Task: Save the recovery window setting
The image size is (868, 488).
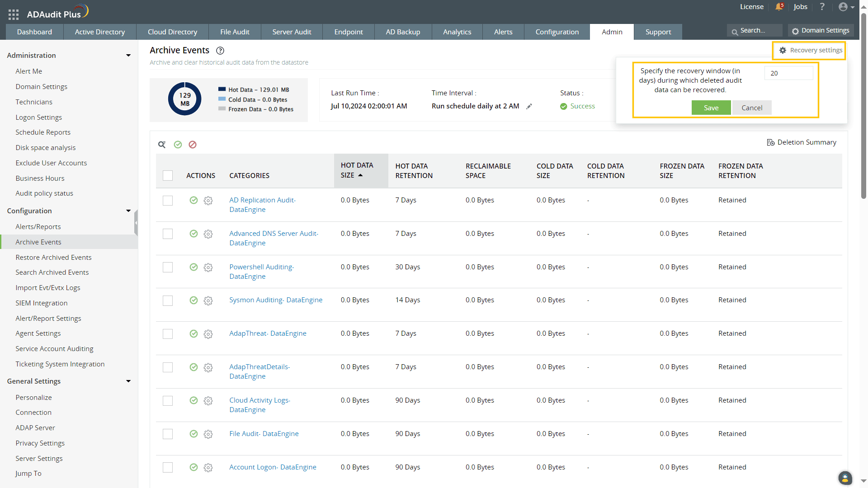Action: 711,108
